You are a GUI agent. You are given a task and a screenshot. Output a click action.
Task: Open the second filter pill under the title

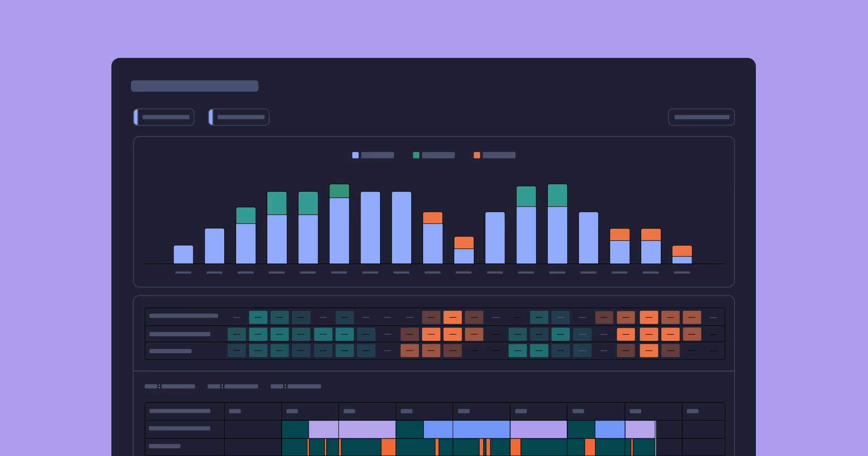click(239, 117)
